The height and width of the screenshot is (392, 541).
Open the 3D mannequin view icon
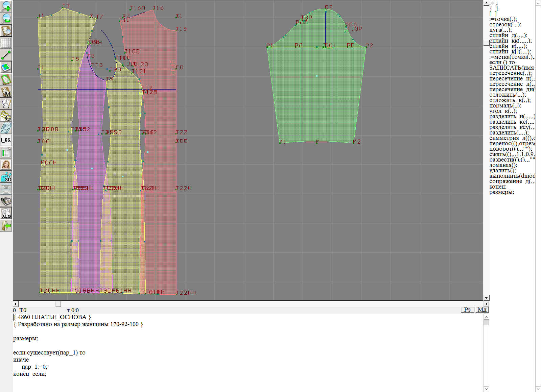(x=6, y=177)
